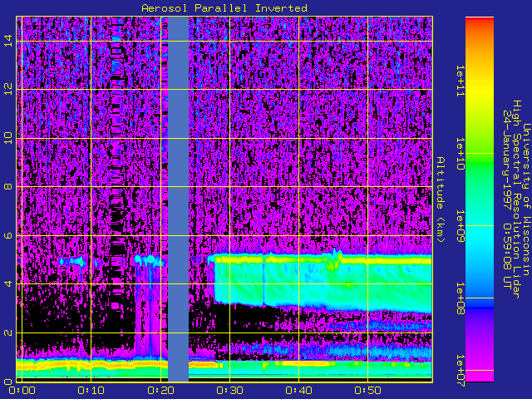Click the time axis label 0:00
The image size is (532, 399).
[x=22, y=391]
